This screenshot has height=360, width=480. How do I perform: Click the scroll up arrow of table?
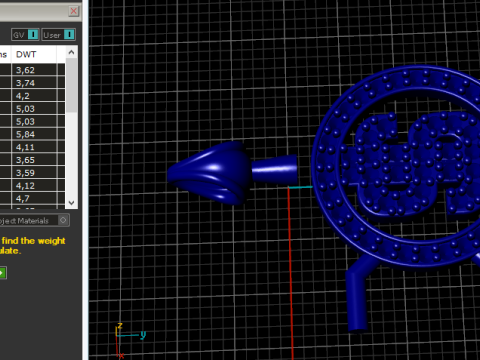71,52
